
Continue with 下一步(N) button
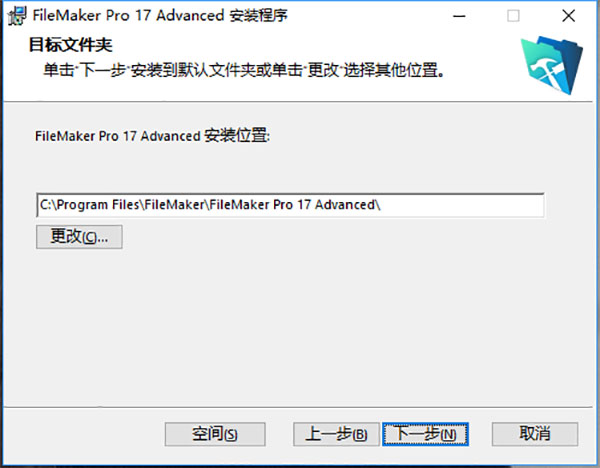(426, 434)
